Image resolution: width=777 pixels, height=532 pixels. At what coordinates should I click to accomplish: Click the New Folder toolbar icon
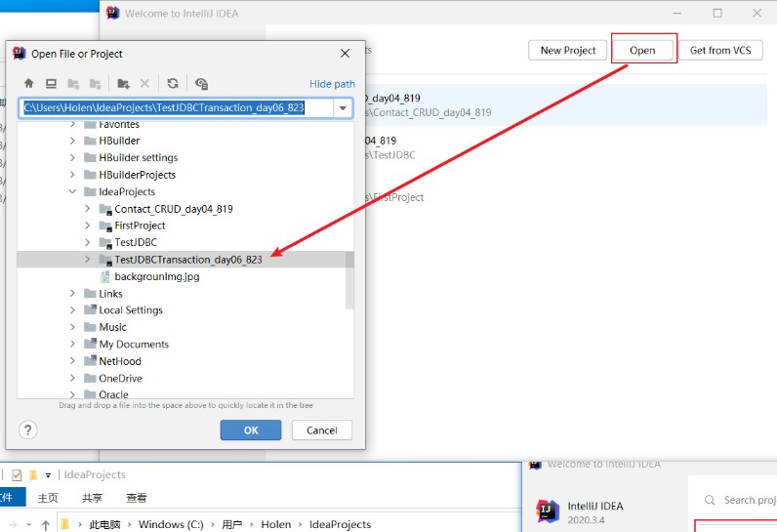click(x=123, y=83)
